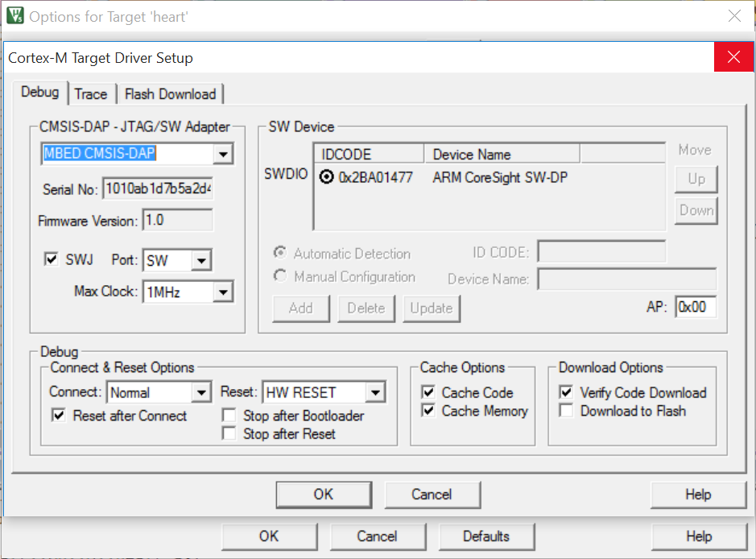The width and height of the screenshot is (756, 559).
Task: Switch to the Trace tab
Action: tap(90, 94)
